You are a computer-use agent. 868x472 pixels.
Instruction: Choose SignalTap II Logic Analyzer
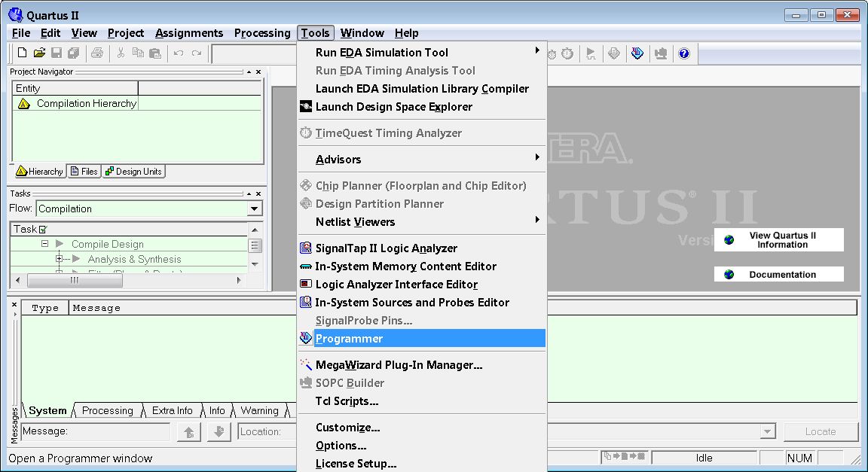tap(422, 248)
